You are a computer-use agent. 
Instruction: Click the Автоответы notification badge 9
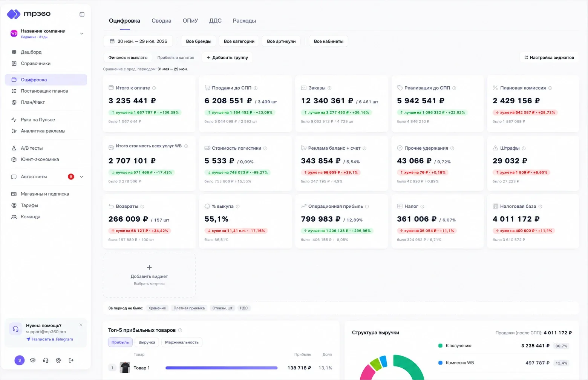(71, 177)
